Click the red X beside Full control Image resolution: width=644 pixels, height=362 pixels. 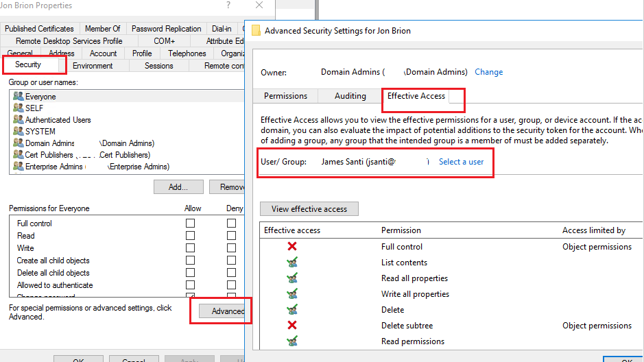pyautogui.click(x=292, y=247)
